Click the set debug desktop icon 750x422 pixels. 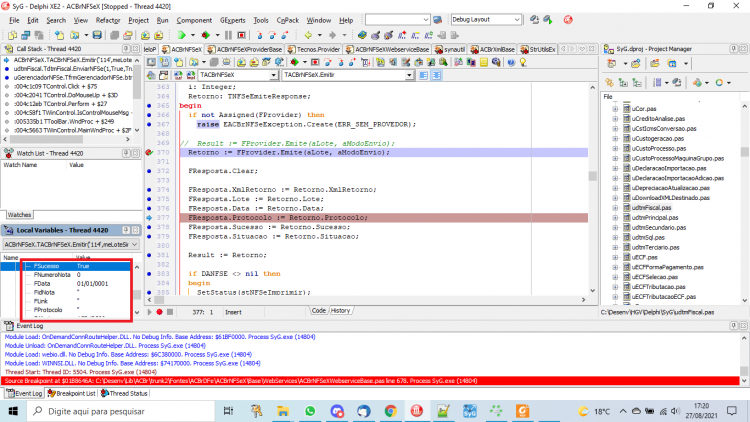point(548,20)
